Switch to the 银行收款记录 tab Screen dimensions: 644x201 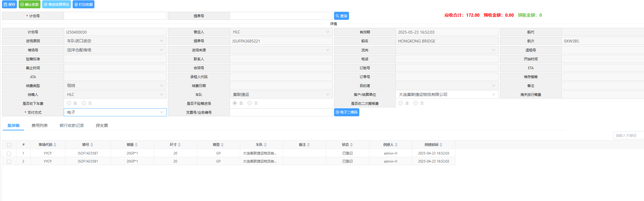tap(72, 125)
